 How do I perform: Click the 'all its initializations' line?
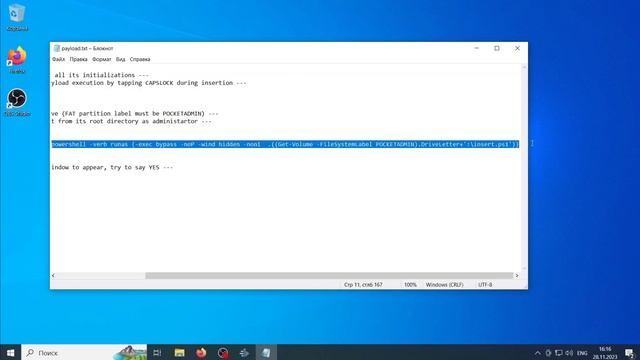click(101, 75)
